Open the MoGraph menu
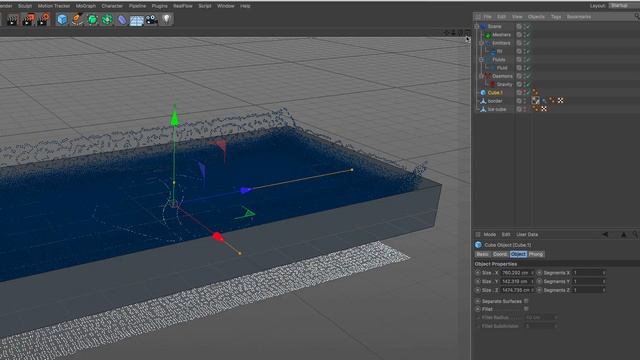 pyautogui.click(x=86, y=6)
